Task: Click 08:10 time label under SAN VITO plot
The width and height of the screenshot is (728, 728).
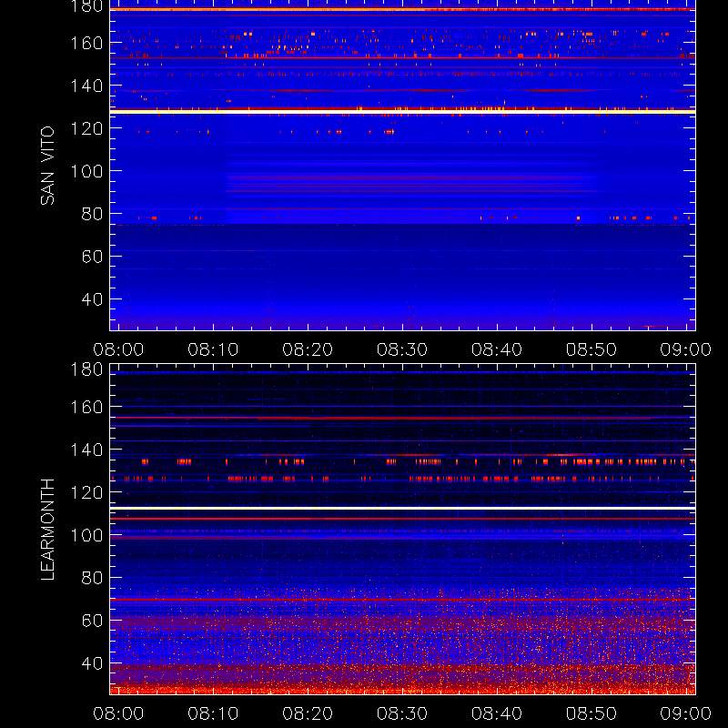Action: click(x=213, y=349)
